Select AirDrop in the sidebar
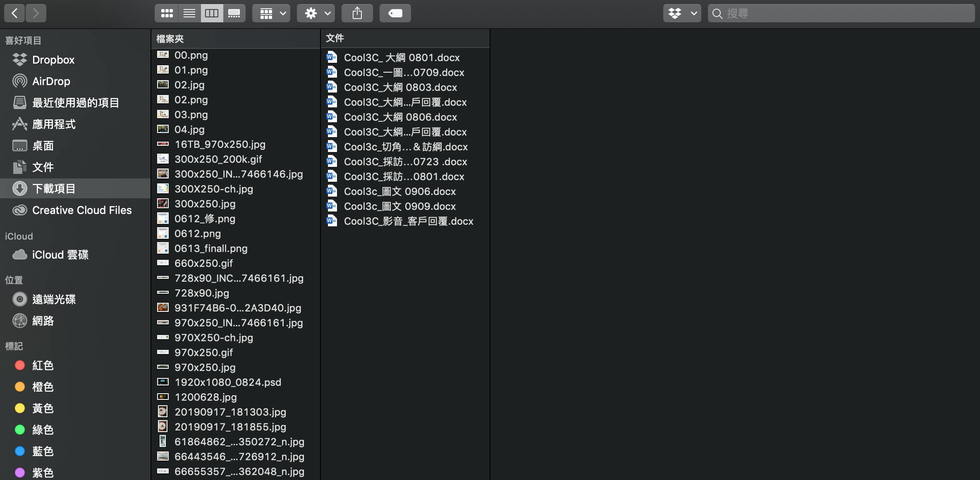Image resolution: width=980 pixels, height=480 pixels. pos(51,81)
